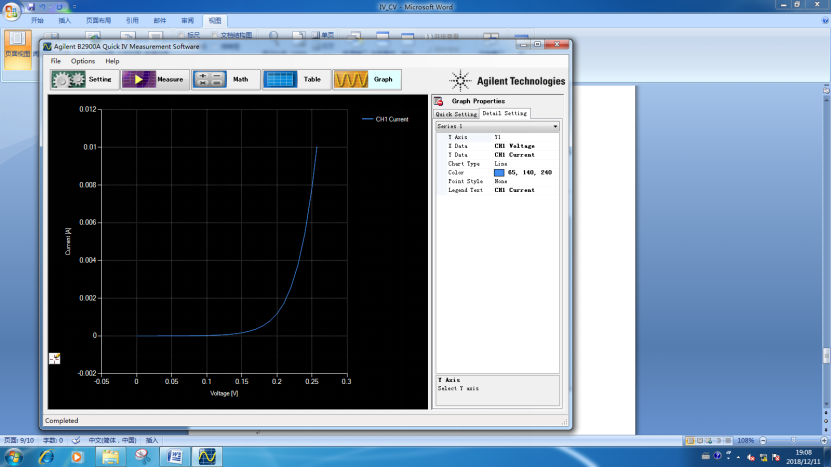Screen dimensions: 831x468
Task: Click the 单页 button in Word ribbon
Action: click(x=323, y=35)
